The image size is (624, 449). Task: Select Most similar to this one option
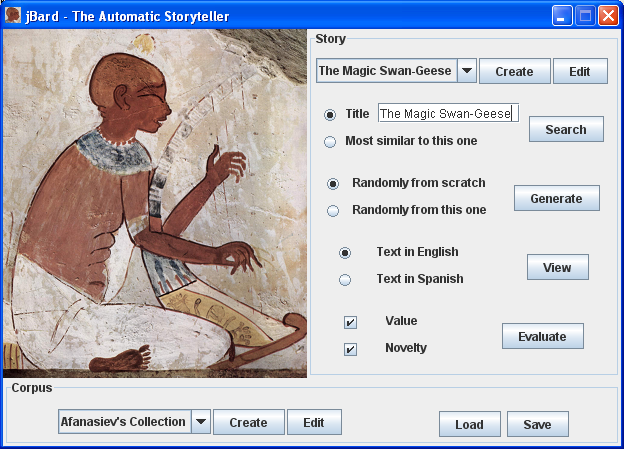(330, 142)
